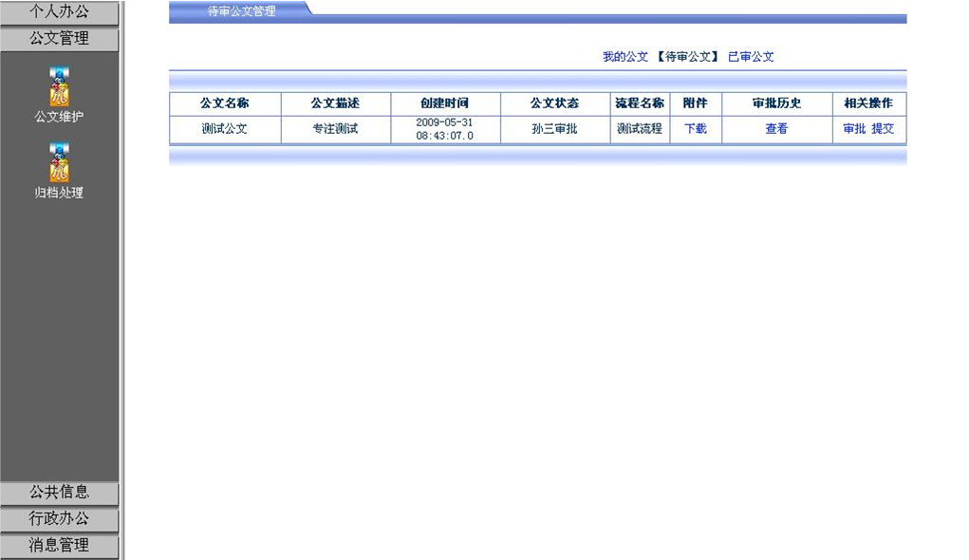Select the 孙三审批 status cell
Image resolution: width=969 pixels, height=560 pixels.
555,129
